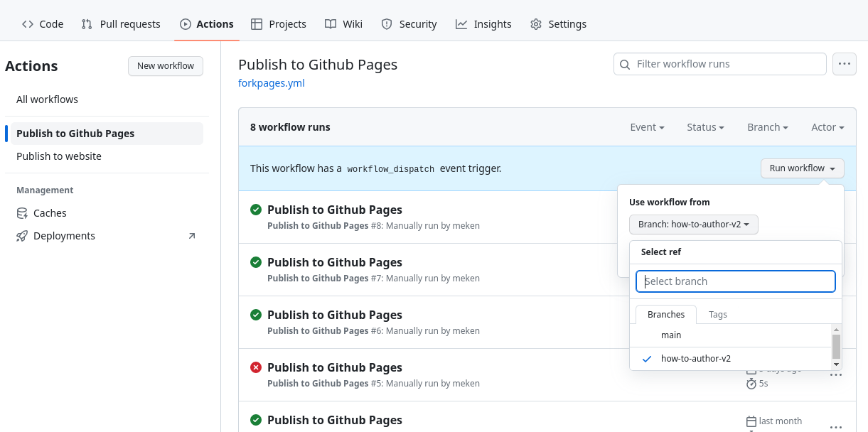Click the red failed status icon on run #5
Image resolution: width=868 pixels, height=432 pixels.
(256, 367)
